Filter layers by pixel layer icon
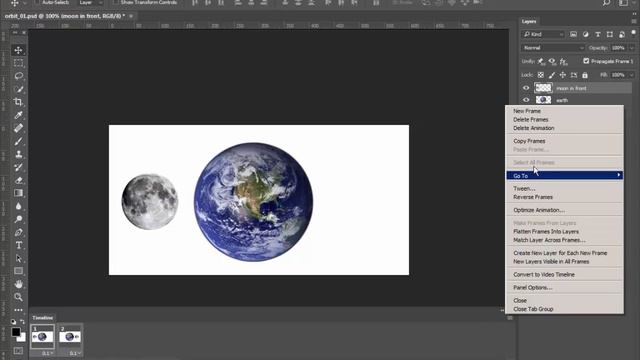Viewport: 640px width, 360px height. tap(573, 34)
